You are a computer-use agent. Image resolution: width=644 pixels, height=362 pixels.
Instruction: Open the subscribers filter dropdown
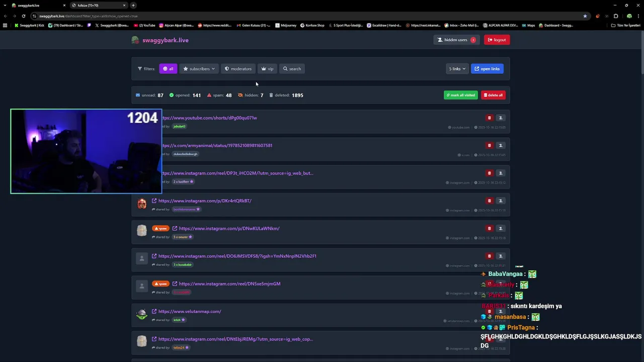(x=199, y=69)
